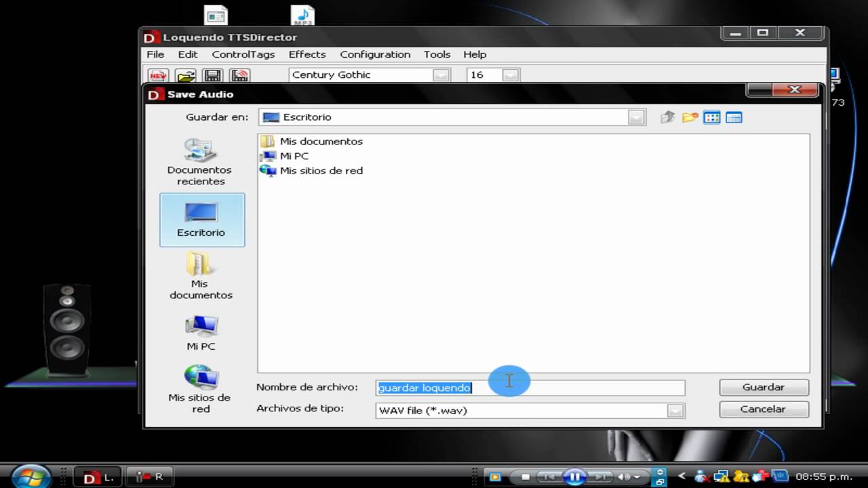
Task: Open Documentos recientes in the places sidebar
Action: pos(201,162)
